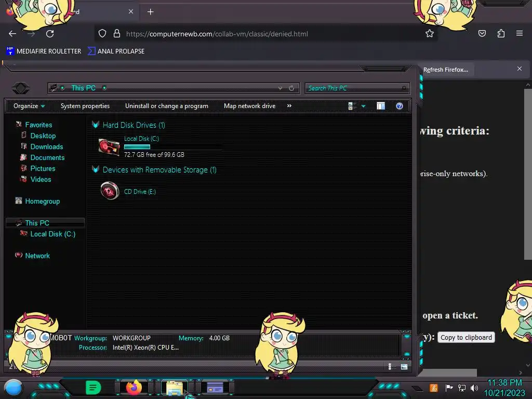Open address bar history dropdown
Screen dimensions: 532x399
(x=280, y=88)
